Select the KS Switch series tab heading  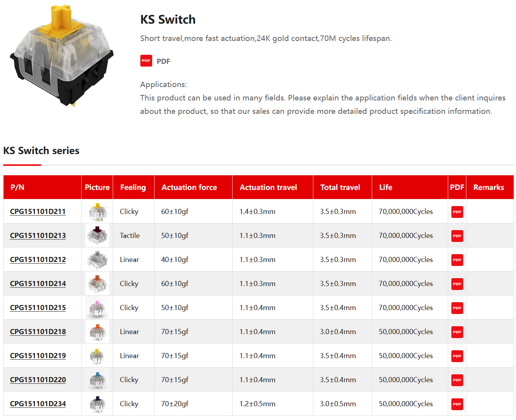(41, 151)
